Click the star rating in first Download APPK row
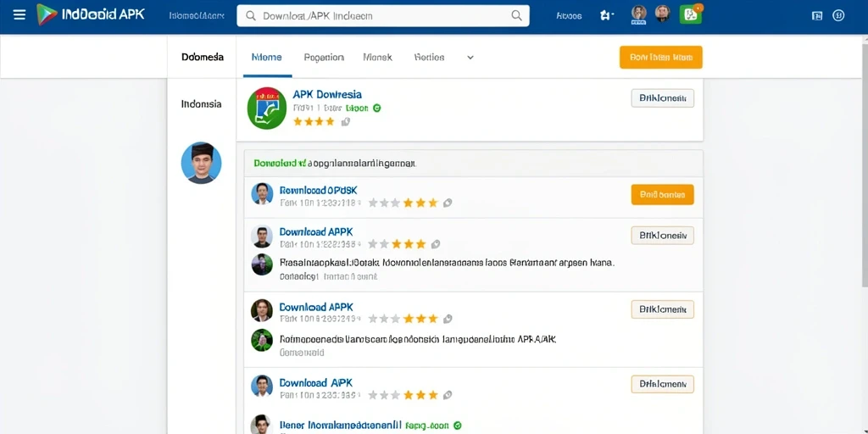Screen dimensions: 868x434 [398, 244]
